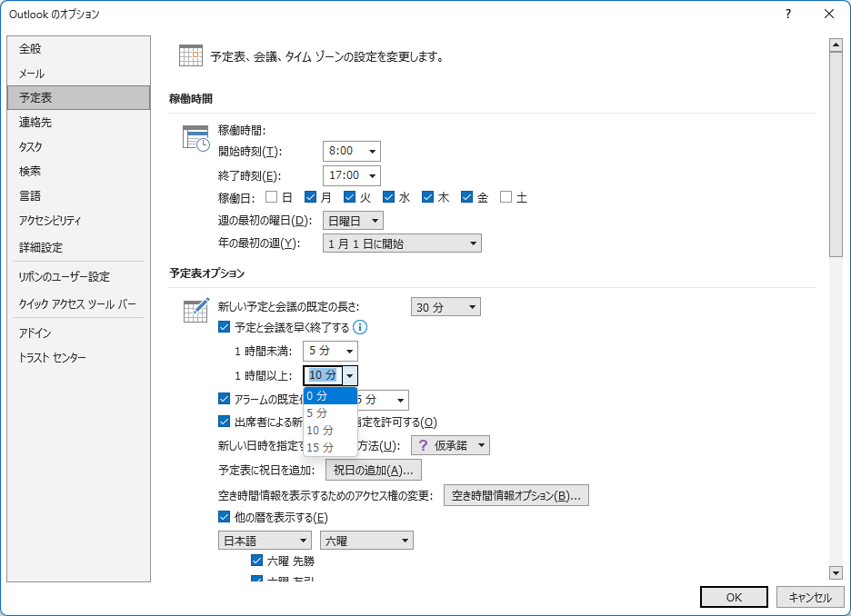Open the 詳細設定 category
This screenshot has height=616, width=851.
tap(41, 247)
